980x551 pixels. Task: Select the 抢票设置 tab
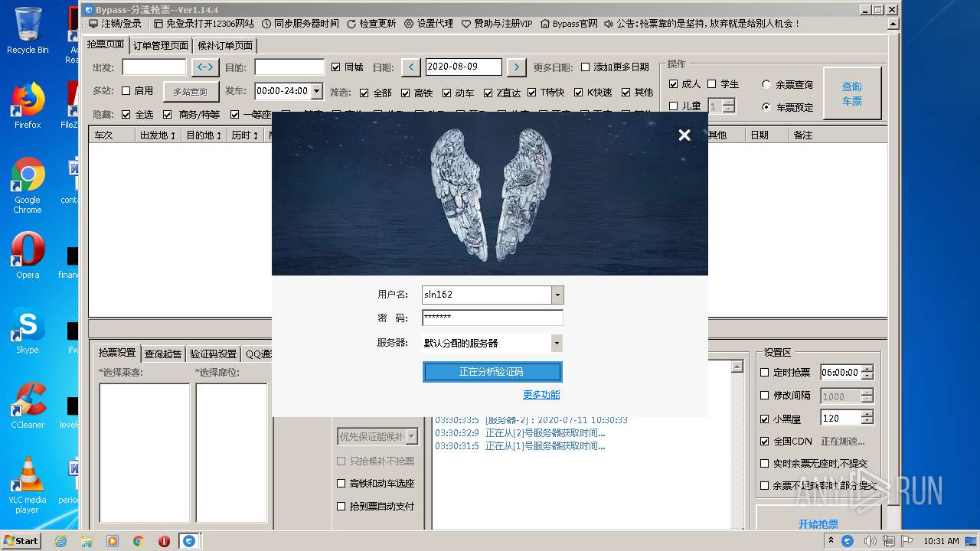(x=117, y=353)
